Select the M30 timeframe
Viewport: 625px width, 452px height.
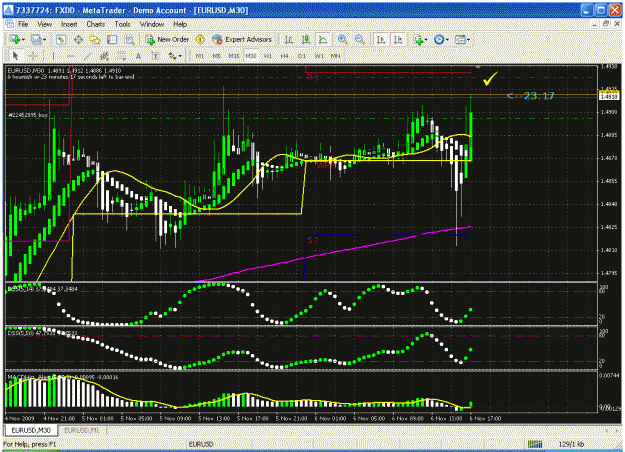[251, 56]
